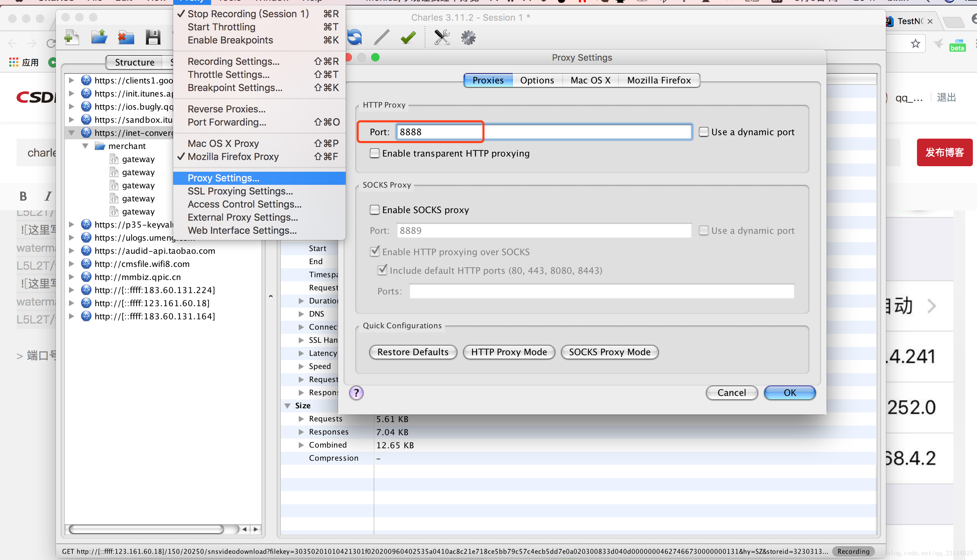Image resolution: width=977 pixels, height=560 pixels.
Task: Click the Close Session icon with red X
Action: (126, 37)
